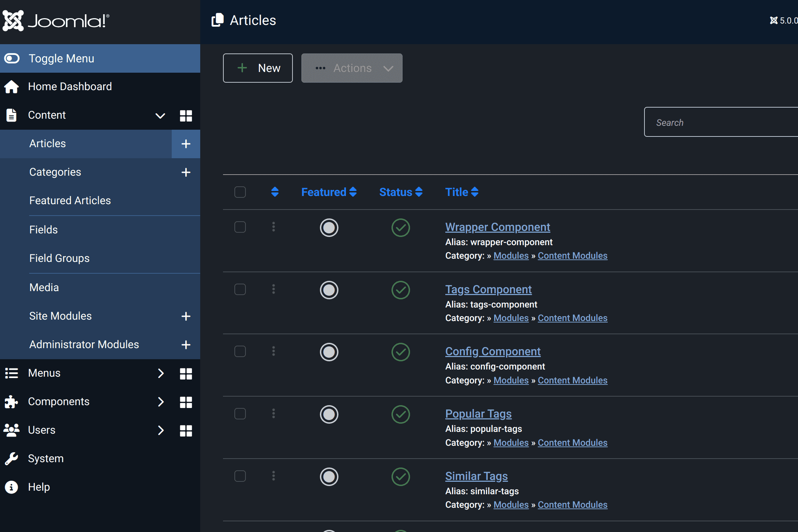This screenshot has width=798, height=532.
Task: Click the Toggle Menu switch icon
Action: point(12,58)
